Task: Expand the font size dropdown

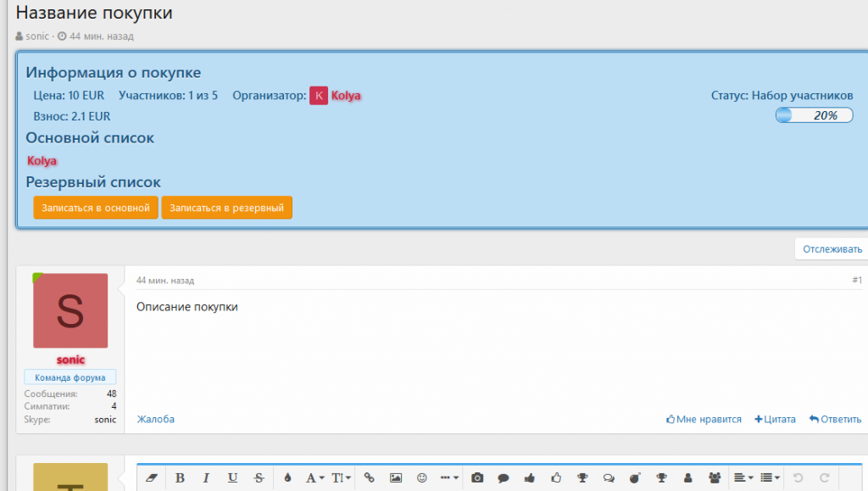Action: (341, 477)
